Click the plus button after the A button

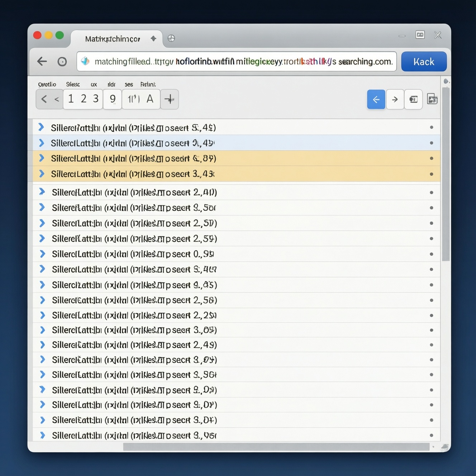[x=170, y=99]
